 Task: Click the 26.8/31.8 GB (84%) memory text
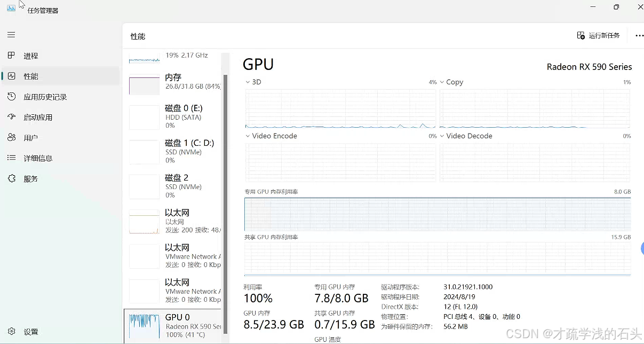(x=193, y=87)
